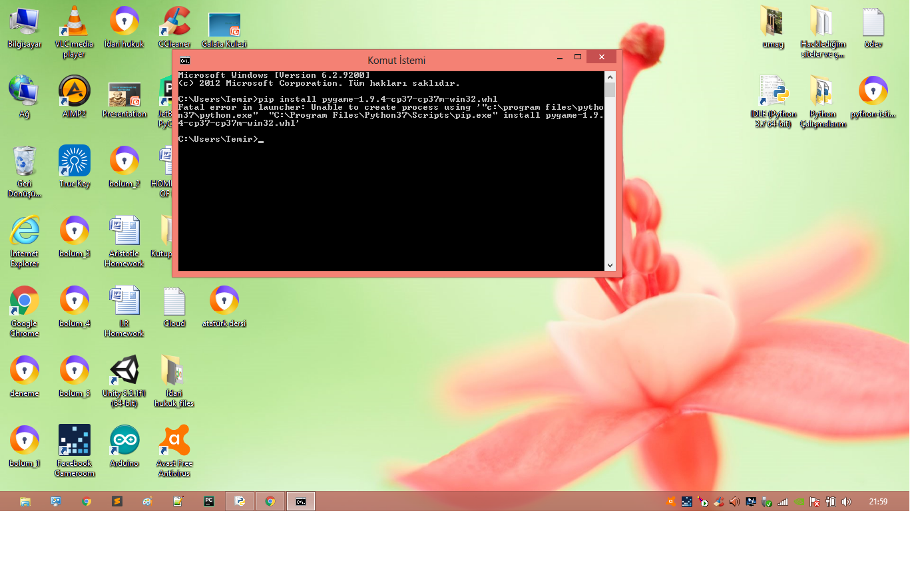924x563 pixels.
Task: Open pinned Chrome beside Sublime Text in taskbar
Action: tap(87, 502)
